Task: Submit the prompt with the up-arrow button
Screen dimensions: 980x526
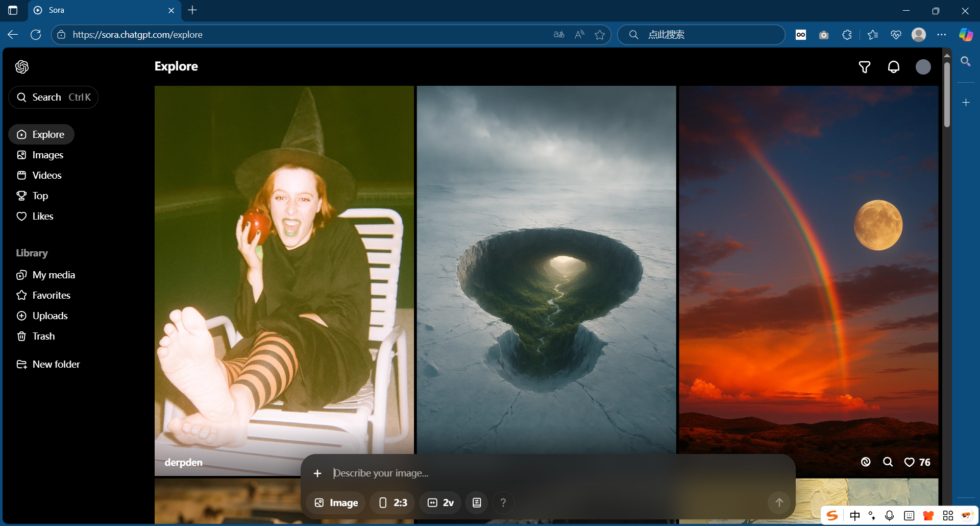Action: click(x=779, y=503)
